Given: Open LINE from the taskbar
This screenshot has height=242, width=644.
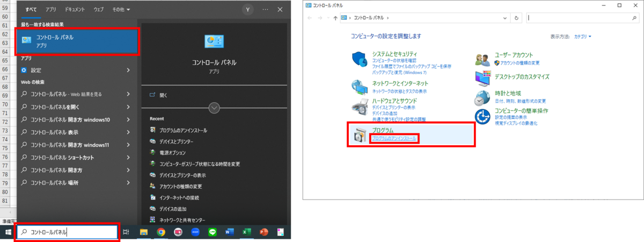Looking at the screenshot, I should click(211, 232).
